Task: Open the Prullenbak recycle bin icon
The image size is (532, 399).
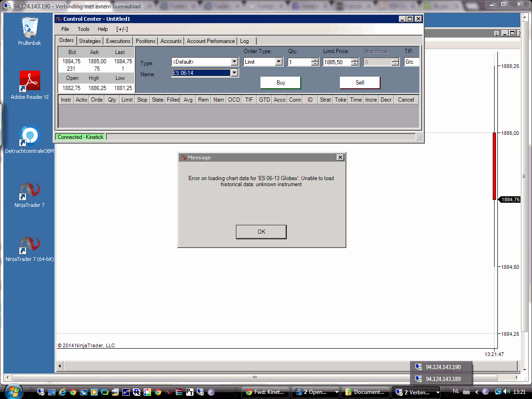Action: click(x=30, y=31)
